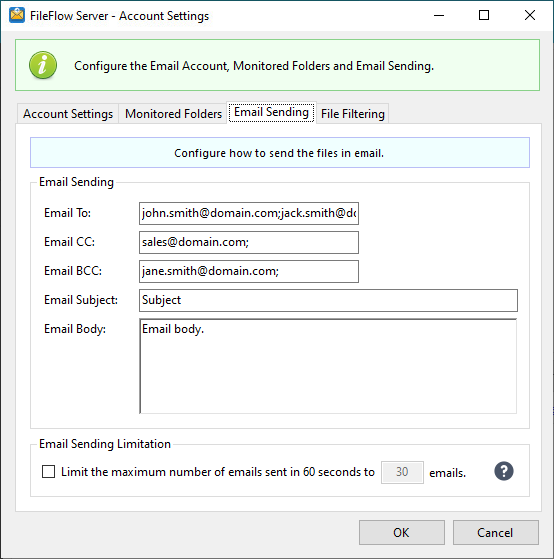Click into the Email To address field

point(249,213)
